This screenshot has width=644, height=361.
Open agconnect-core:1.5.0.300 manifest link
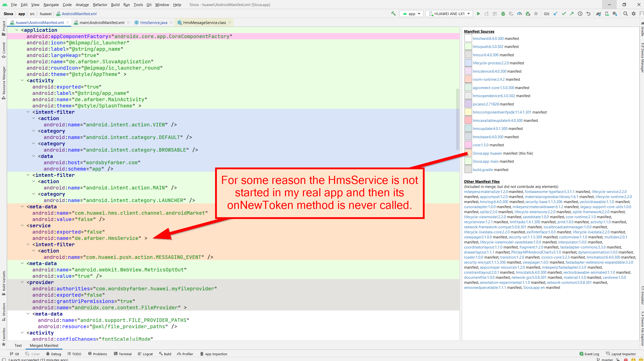point(494,88)
